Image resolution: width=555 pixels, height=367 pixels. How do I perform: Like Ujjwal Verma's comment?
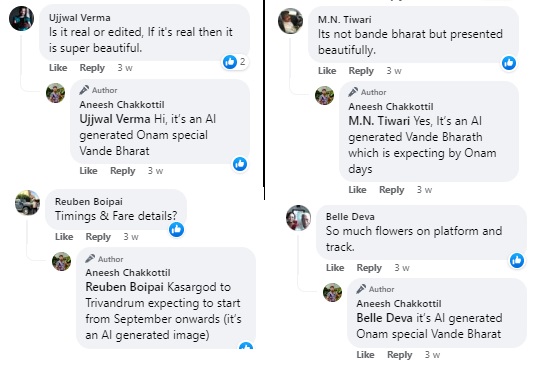tap(58, 68)
